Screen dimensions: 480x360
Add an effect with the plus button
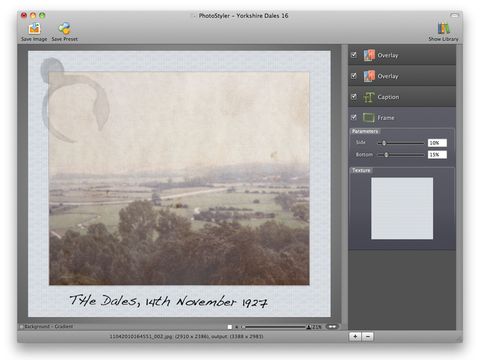pyautogui.click(x=355, y=336)
